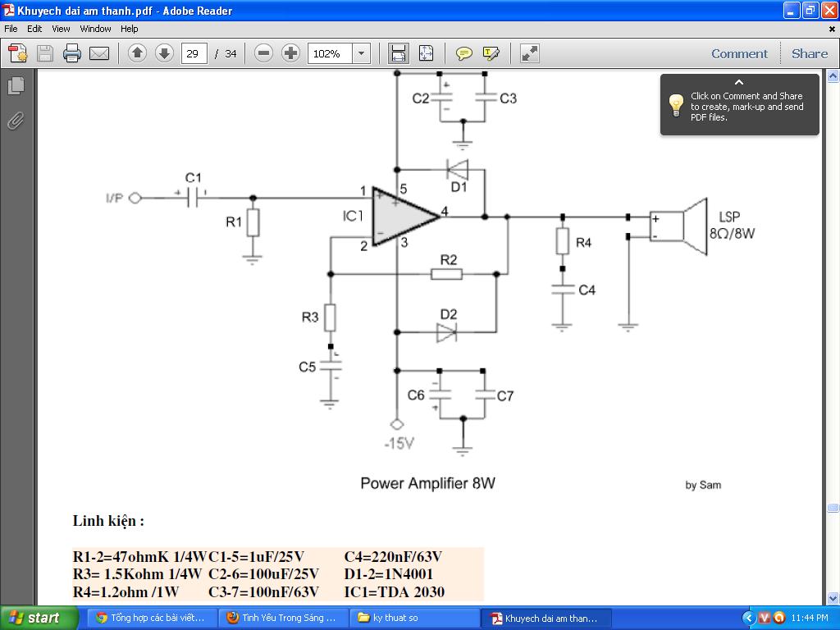Click the C4=220nF/63V text
Image resolution: width=840 pixels, height=630 pixels.
point(393,557)
